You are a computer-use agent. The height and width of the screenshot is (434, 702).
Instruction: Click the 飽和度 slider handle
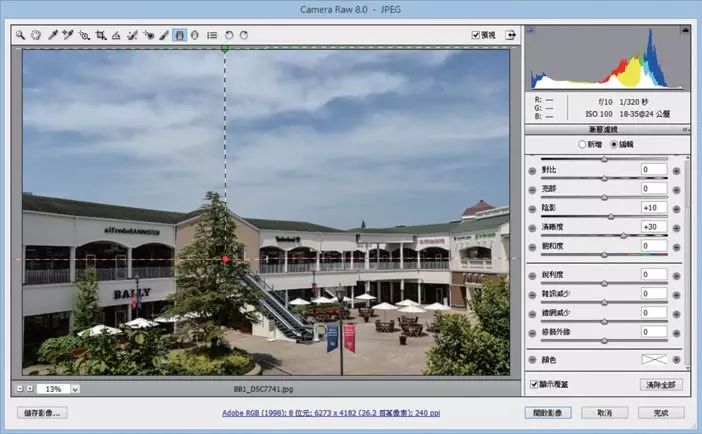604,255
